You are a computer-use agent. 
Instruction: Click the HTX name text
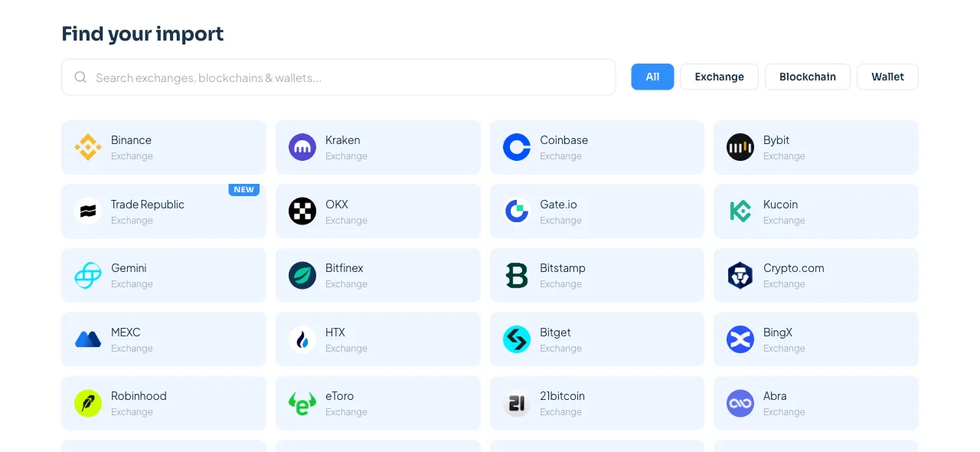(x=335, y=332)
